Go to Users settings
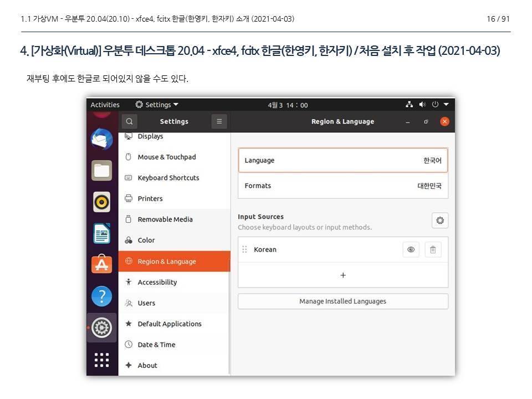Screen dimensions: 532x399 (x=175, y=303)
